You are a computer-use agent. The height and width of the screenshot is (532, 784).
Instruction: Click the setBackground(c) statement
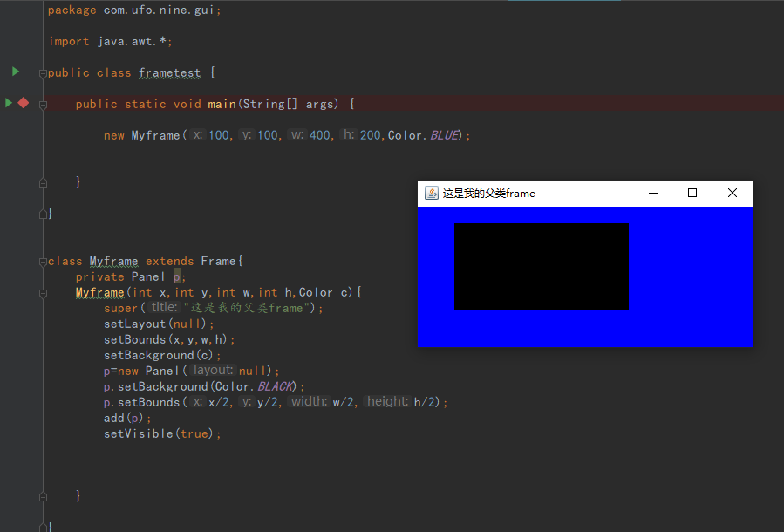pos(162,356)
